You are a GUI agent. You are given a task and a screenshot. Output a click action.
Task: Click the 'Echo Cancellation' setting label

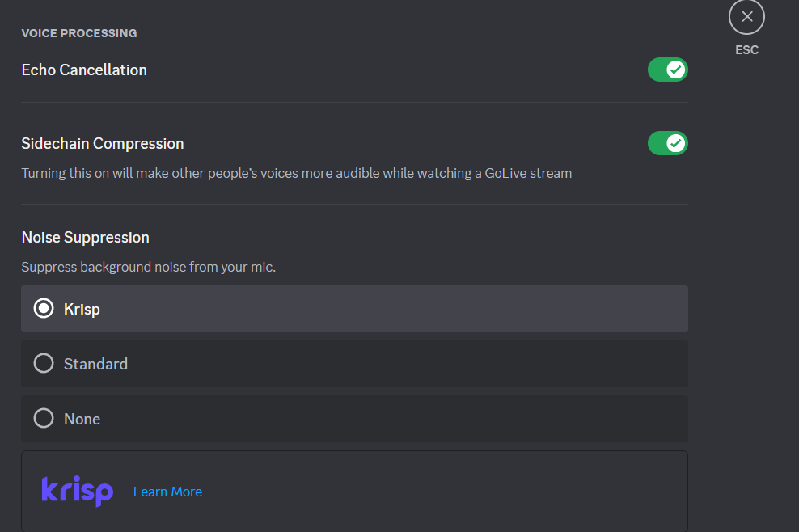[84, 70]
